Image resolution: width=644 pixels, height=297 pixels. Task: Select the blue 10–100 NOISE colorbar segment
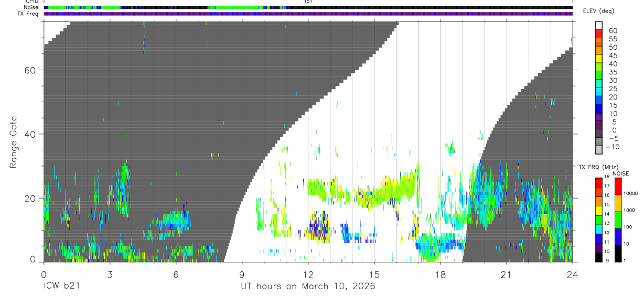pos(618,236)
